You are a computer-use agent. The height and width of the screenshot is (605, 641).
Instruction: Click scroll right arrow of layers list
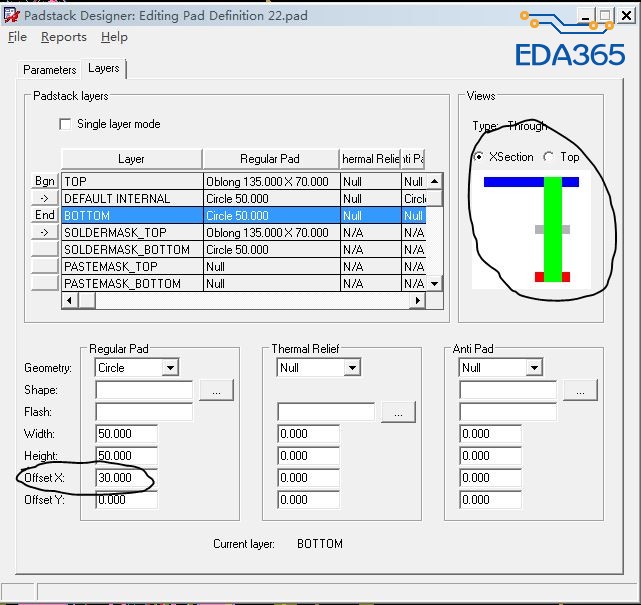417,300
